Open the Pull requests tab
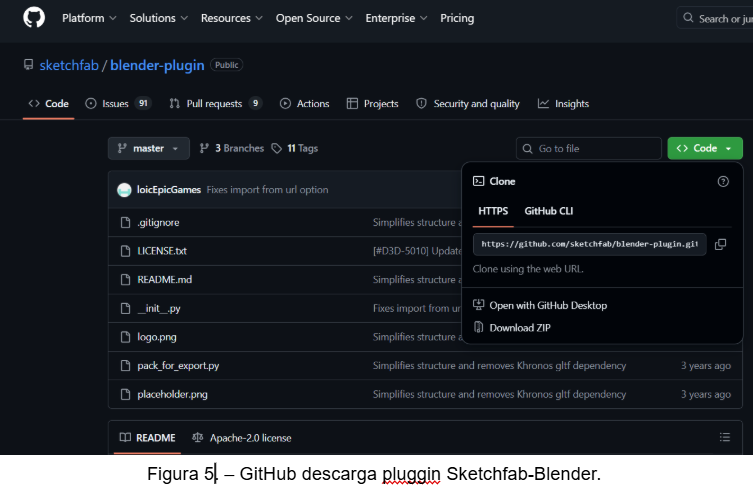 click(x=216, y=104)
